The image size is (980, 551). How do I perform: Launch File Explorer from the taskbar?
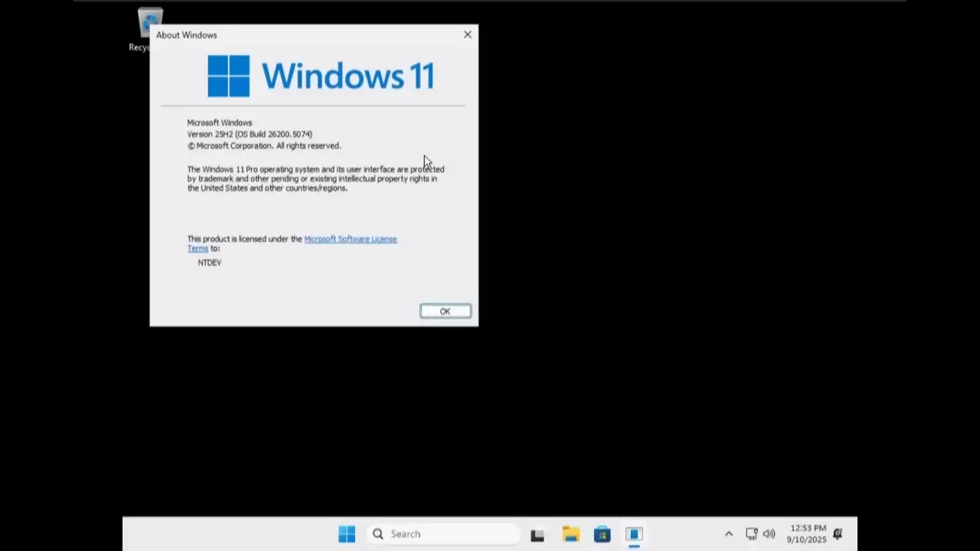click(x=570, y=533)
